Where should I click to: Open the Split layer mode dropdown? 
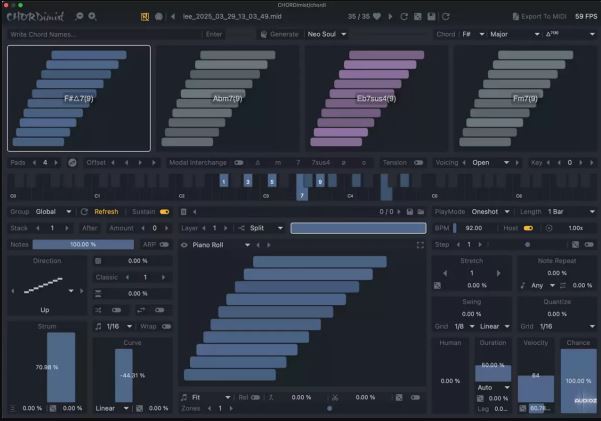point(266,228)
